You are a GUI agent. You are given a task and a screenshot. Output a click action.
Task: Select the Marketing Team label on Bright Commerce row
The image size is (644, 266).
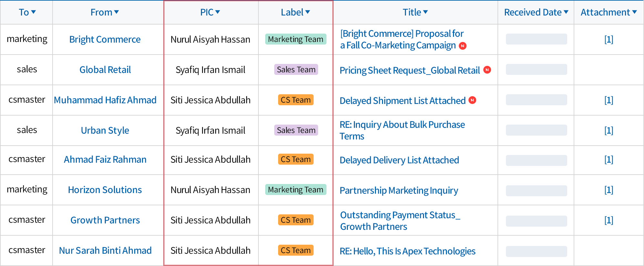(x=296, y=39)
